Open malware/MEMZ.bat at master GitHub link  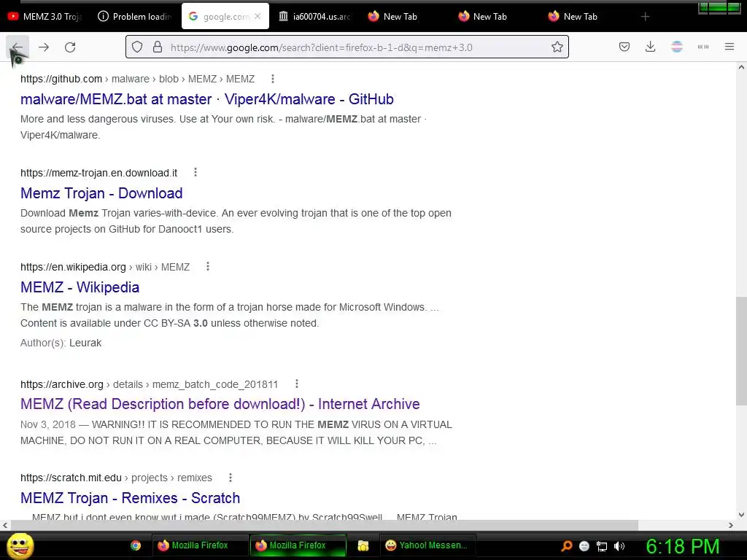click(x=207, y=99)
